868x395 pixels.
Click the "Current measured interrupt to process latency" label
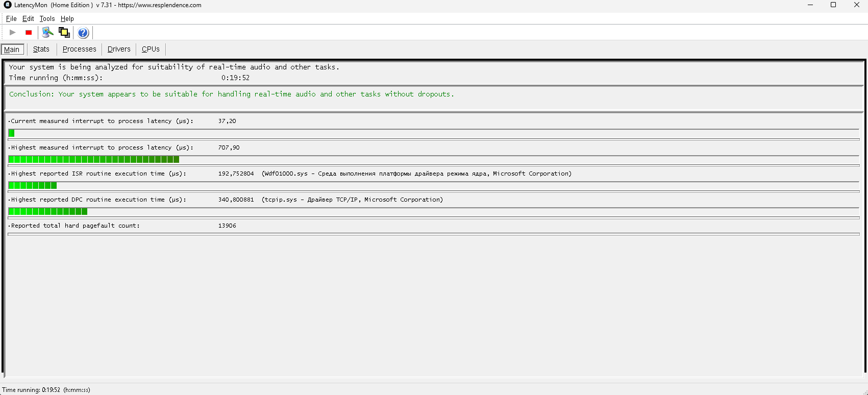point(101,121)
